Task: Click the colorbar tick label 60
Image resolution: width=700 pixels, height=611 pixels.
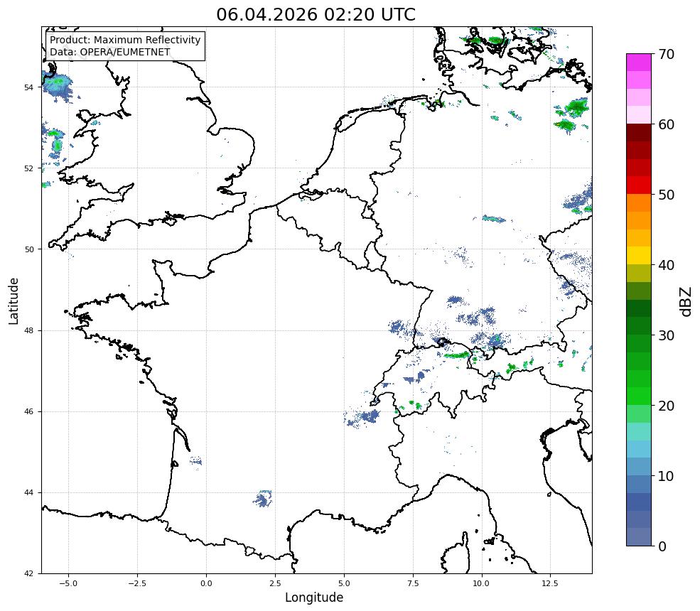Action: click(x=666, y=124)
